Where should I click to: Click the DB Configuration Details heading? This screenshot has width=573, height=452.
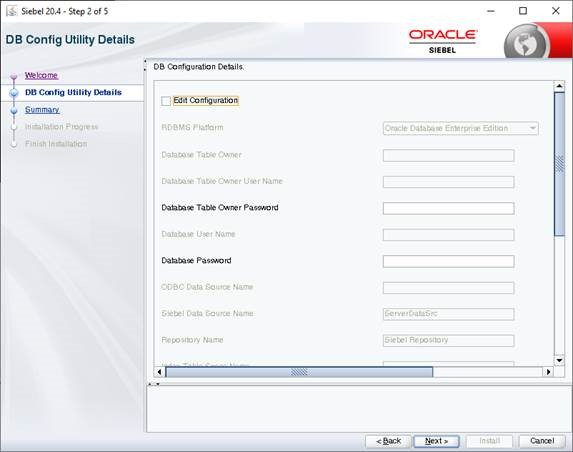coord(198,67)
